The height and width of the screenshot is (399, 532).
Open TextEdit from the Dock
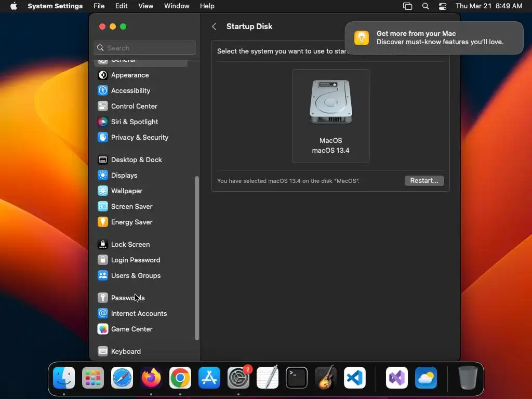pyautogui.click(x=268, y=378)
